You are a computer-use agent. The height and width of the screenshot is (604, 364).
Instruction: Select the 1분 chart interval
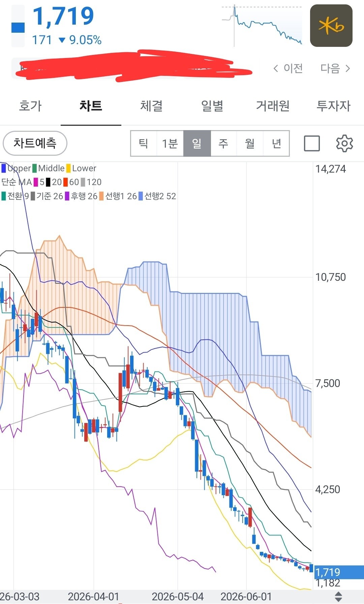[170, 143]
